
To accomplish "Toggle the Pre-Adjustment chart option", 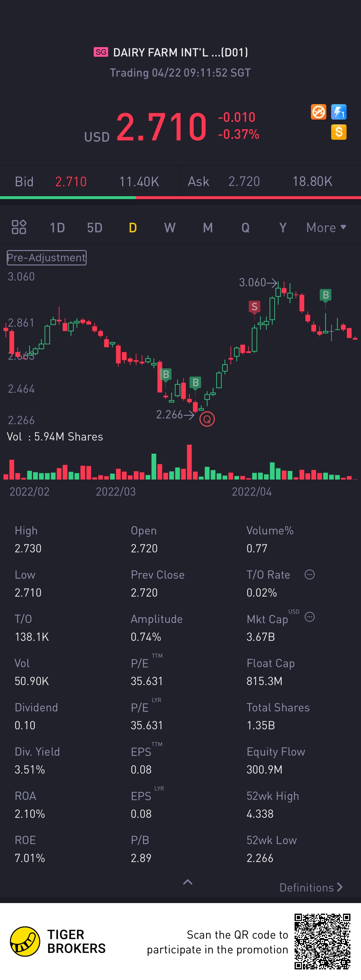I will click(x=47, y=257).
